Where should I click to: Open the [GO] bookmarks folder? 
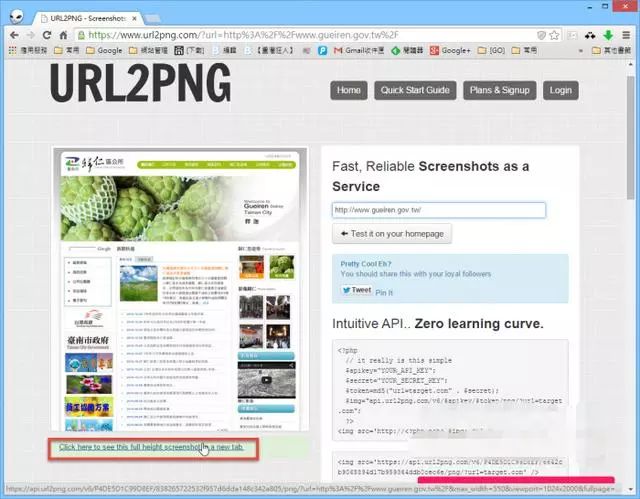(x=490, y=50)
